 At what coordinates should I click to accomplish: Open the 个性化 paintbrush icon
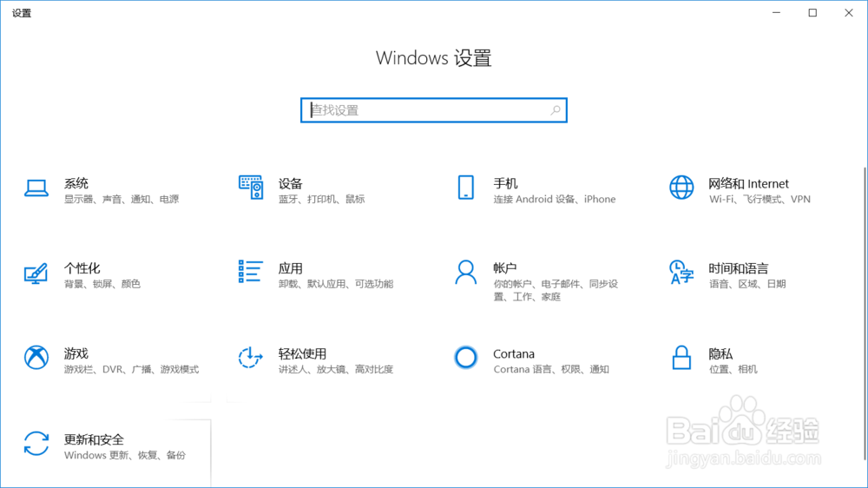[x=36, y=273]
